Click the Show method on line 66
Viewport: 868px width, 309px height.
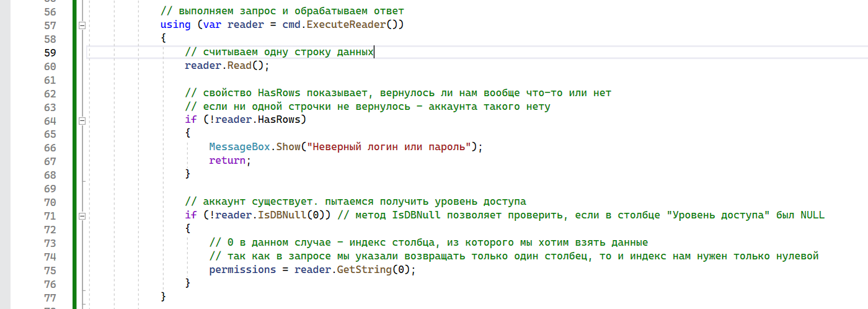[288, 148]
